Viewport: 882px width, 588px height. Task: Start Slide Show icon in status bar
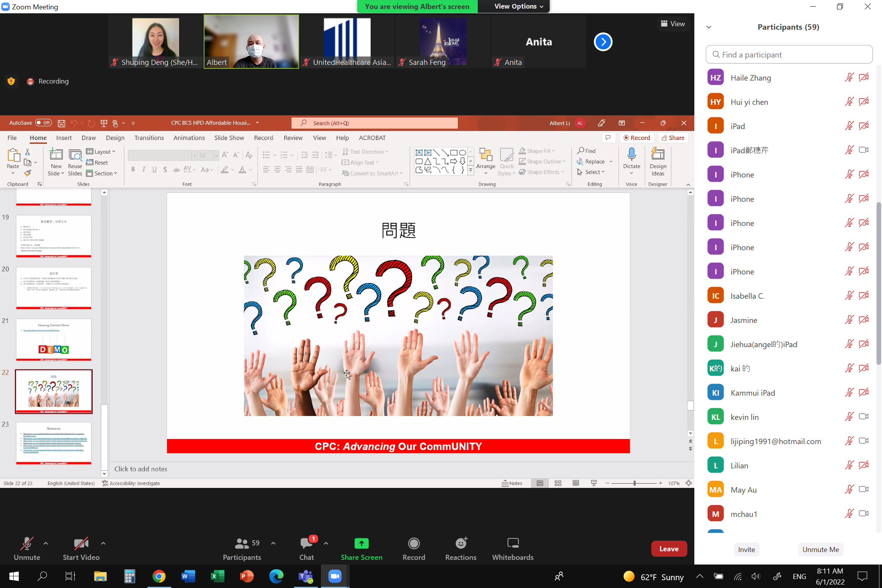pos(594,483)
